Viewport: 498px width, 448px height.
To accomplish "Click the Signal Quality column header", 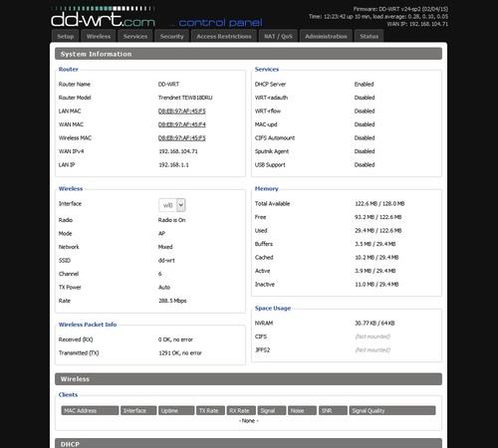I will (392, 410).
